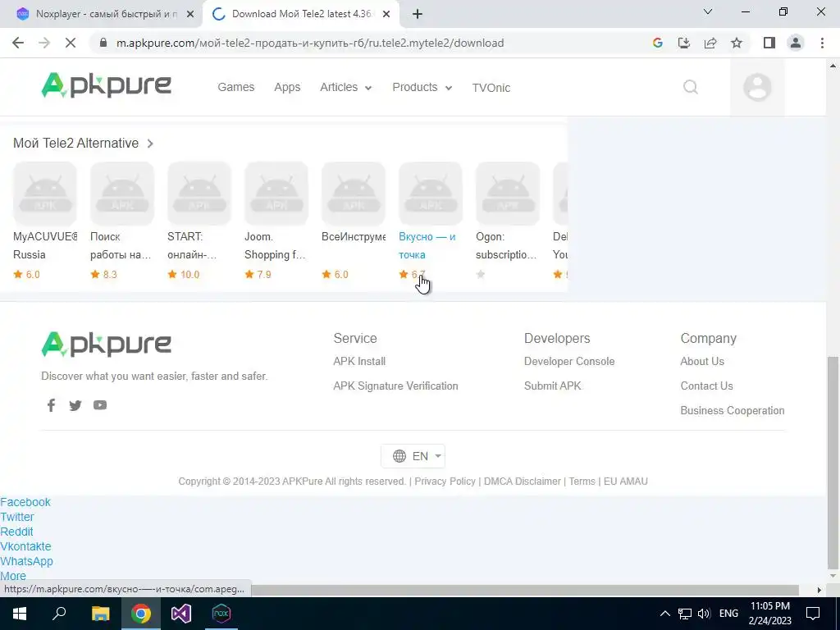Screen dimensions: 840x630
Task: Click Chrome icon in taskbar
Action: click(x=141, y=614)
